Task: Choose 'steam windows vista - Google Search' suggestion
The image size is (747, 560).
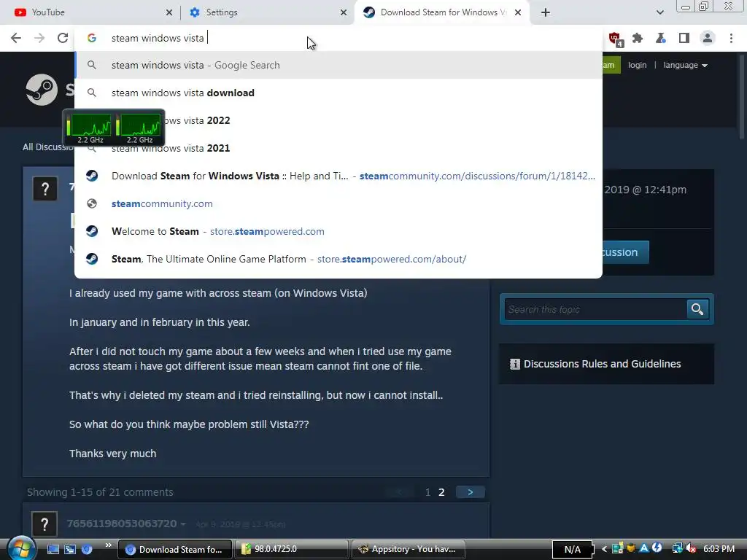Action: pos(338,65)
